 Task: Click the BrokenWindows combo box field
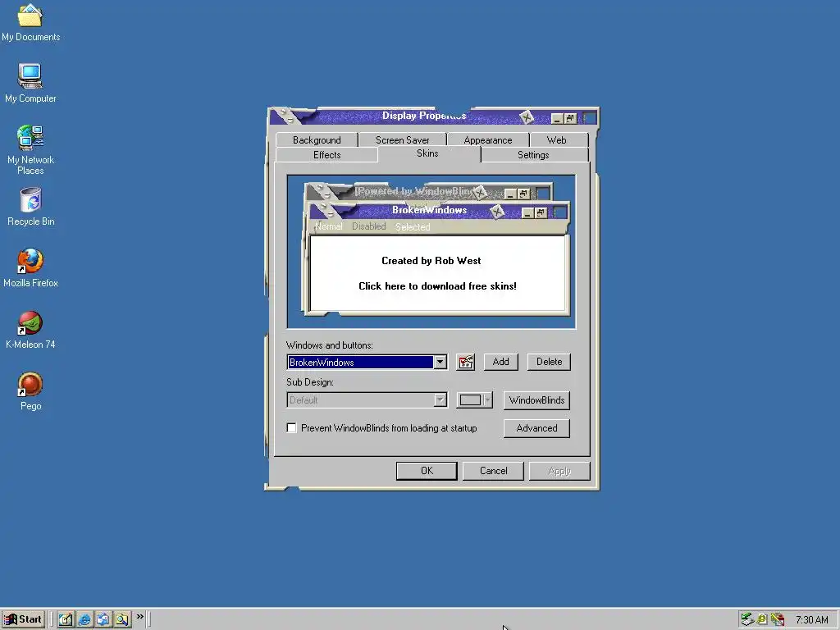pos(360,362)
